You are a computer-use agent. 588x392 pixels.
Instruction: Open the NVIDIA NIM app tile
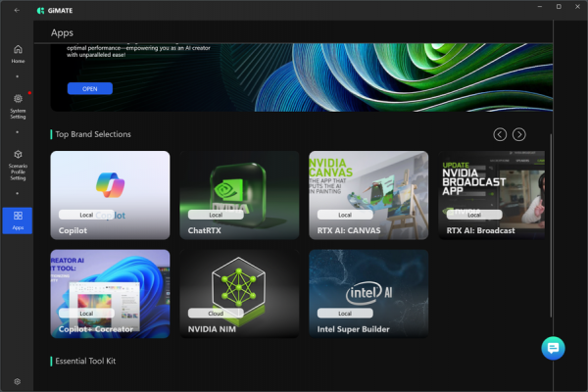[x=239, y=294]
